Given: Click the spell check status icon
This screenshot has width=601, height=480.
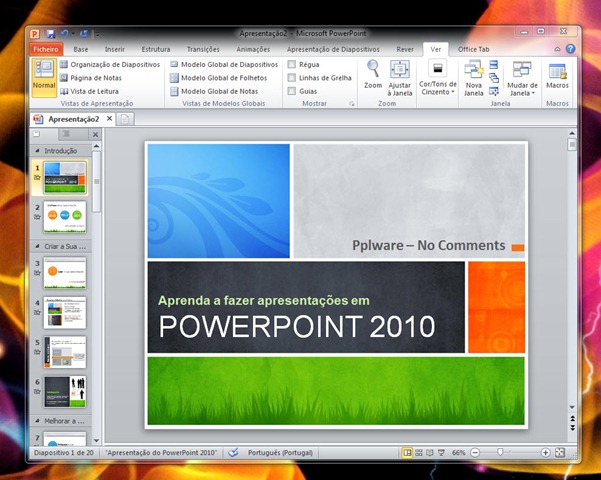Looking at the screenshot, I should tap(233, 453).
